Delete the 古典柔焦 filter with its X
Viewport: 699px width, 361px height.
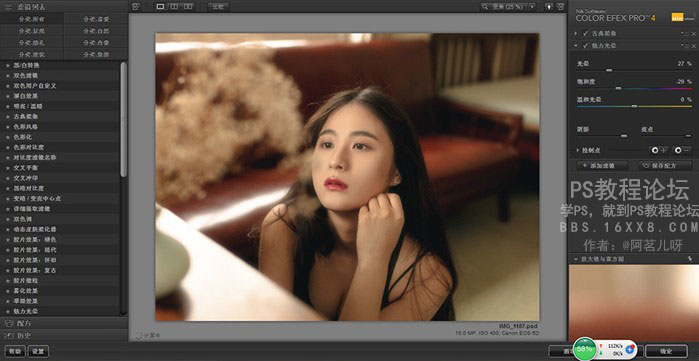(694, 33)
